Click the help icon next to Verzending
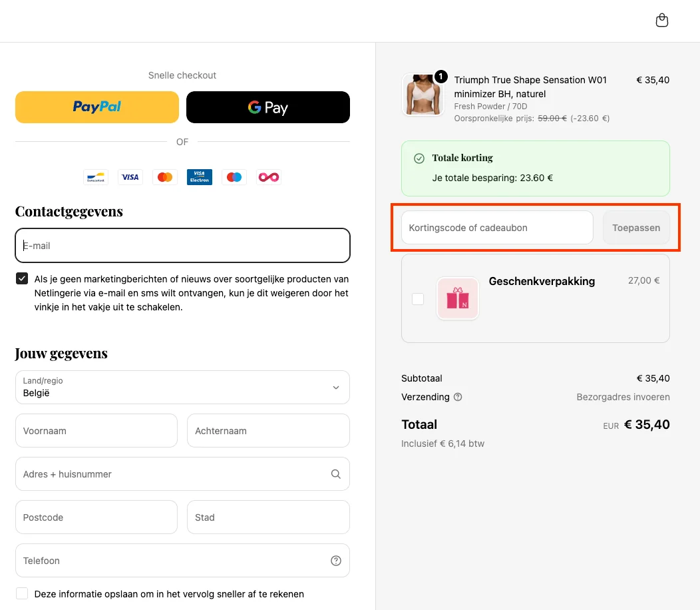 click(x=458, y=397)
